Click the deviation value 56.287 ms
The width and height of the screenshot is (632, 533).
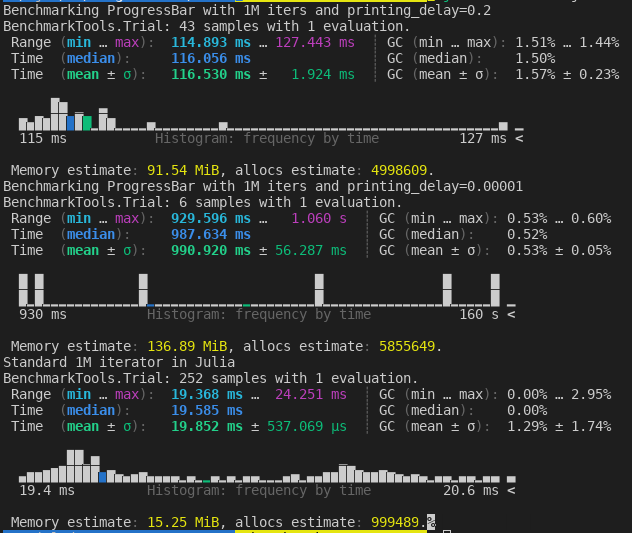(x=311, y=251)
